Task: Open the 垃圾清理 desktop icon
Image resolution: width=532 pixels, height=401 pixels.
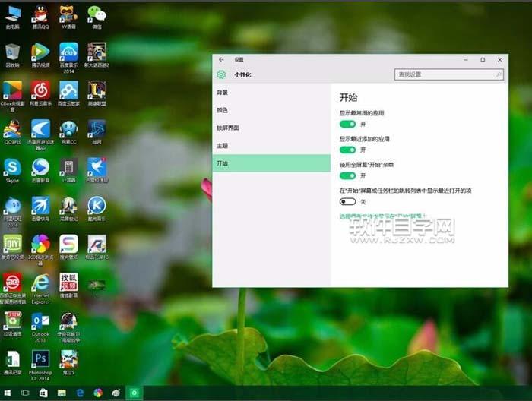Action: point(13,324)
